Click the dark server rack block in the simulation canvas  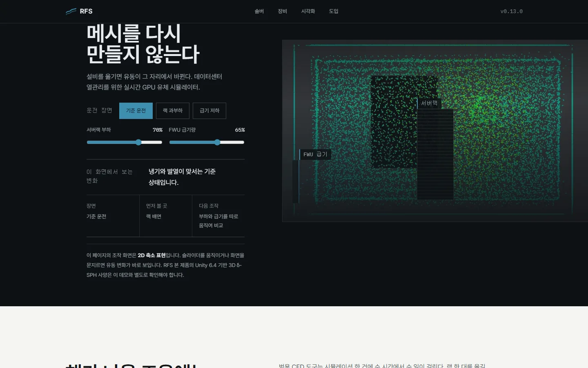click(435, 155)
